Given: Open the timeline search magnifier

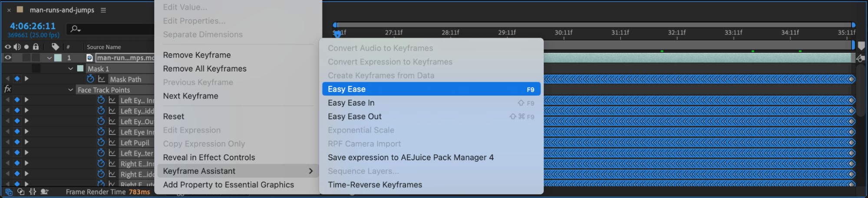Looking at the screenshot, I should pos(75,29).
